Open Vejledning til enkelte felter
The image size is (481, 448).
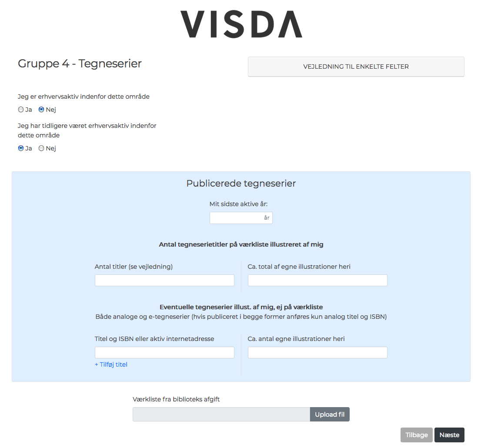356,67
